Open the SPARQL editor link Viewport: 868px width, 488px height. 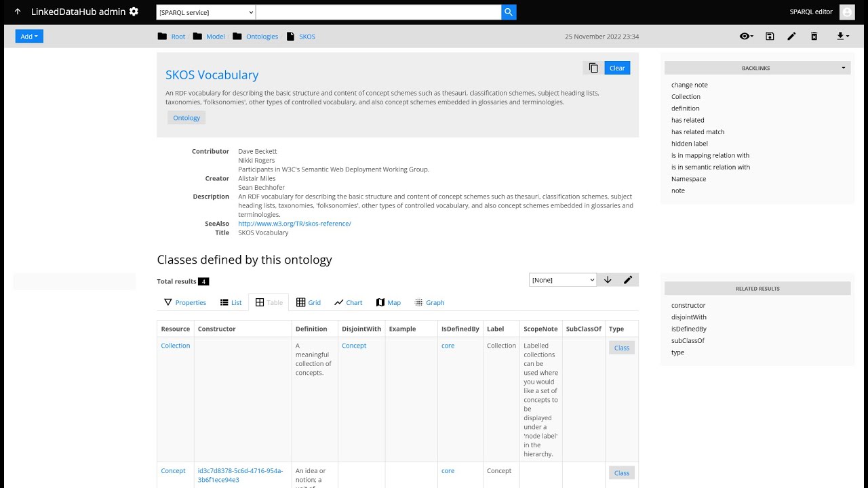click(x=811, y=12)
